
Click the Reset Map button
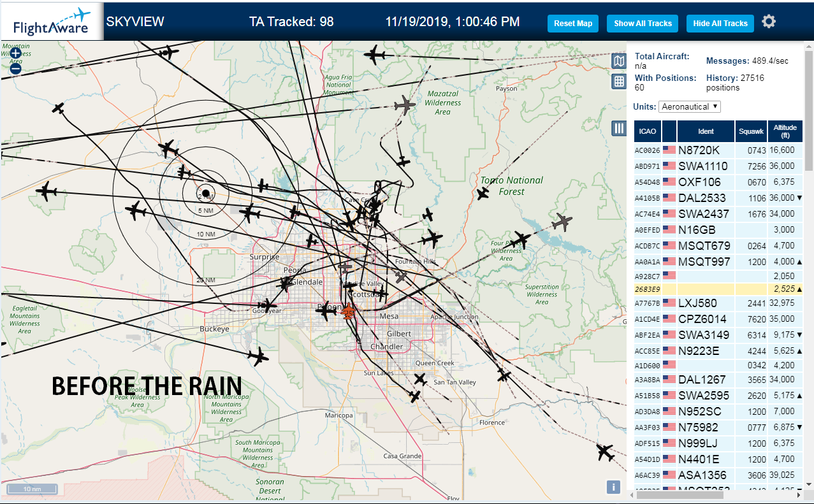pos(573,24)
